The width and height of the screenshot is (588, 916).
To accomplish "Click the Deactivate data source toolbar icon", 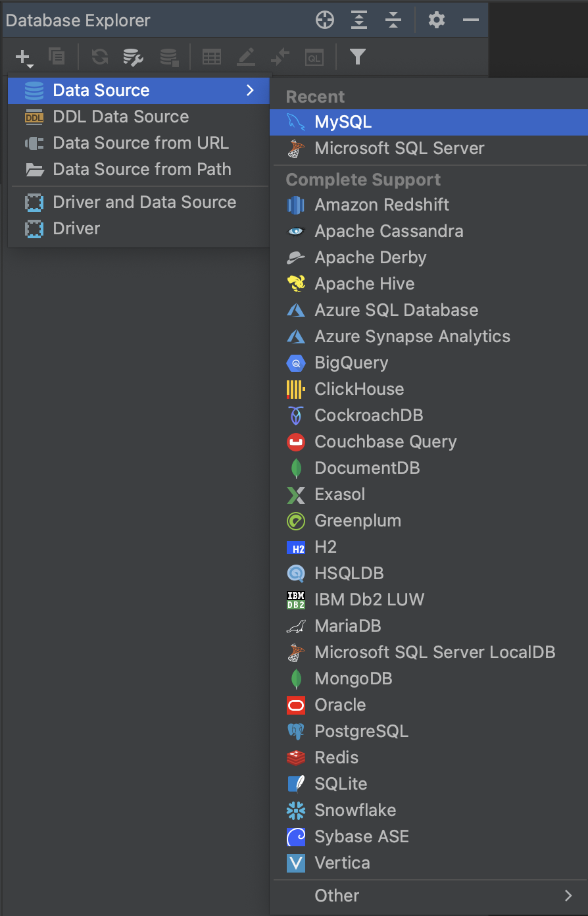I will 170,57.
